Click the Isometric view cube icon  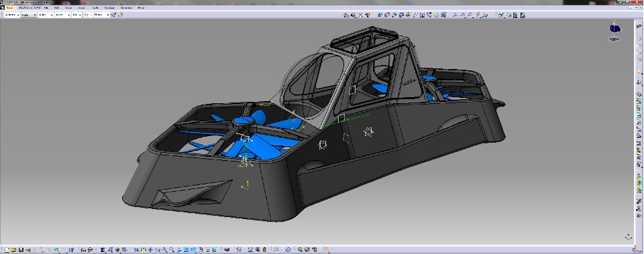click(x=186, y=249)
